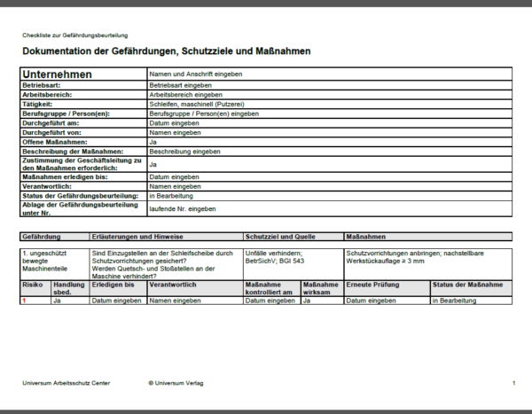Click the 'Checkliste zur Gefährdungsbeurteilung' header line
Image resolution: width=532 pixels, height=414 pixels.
(75, 35)
